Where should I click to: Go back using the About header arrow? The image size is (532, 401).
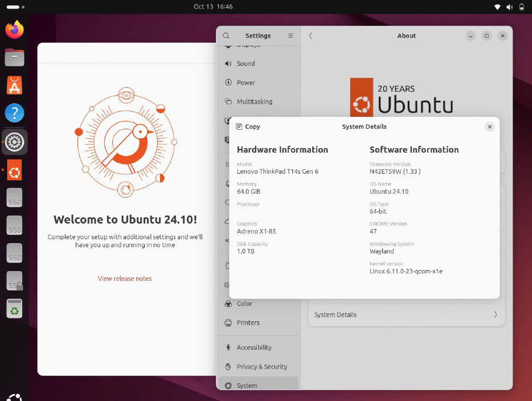pyautogui.click(x=310, y=36)
